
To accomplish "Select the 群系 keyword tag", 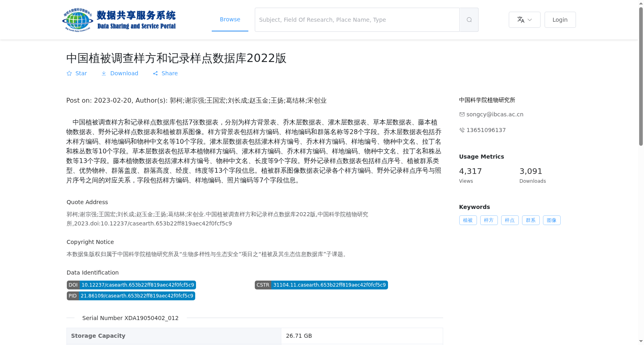I will point(530,220).
